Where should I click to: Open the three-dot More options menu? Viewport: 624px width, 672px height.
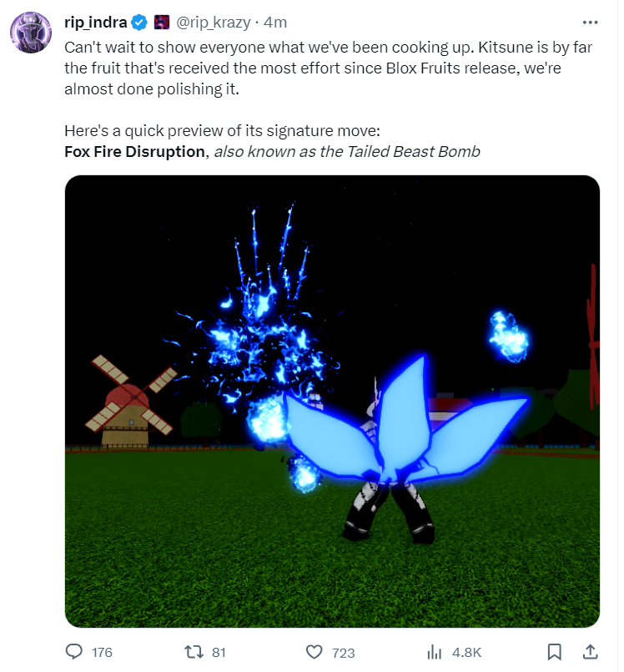click(590, 23)
